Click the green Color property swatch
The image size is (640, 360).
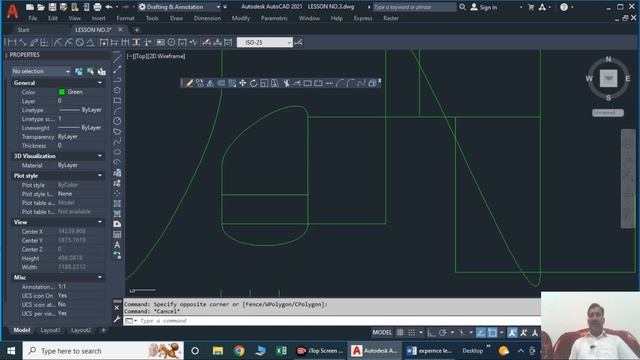click(62, 92)
